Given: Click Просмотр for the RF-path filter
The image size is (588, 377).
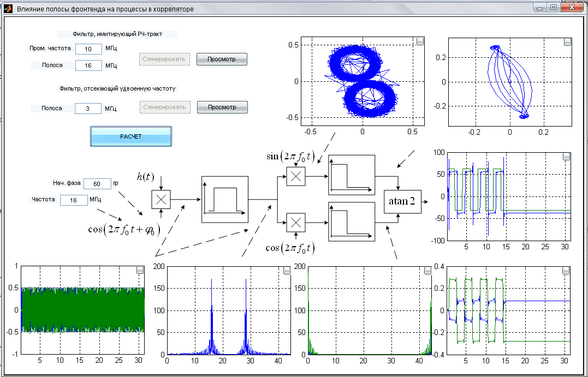Looking at the screenshot, I should click(222, 59).
